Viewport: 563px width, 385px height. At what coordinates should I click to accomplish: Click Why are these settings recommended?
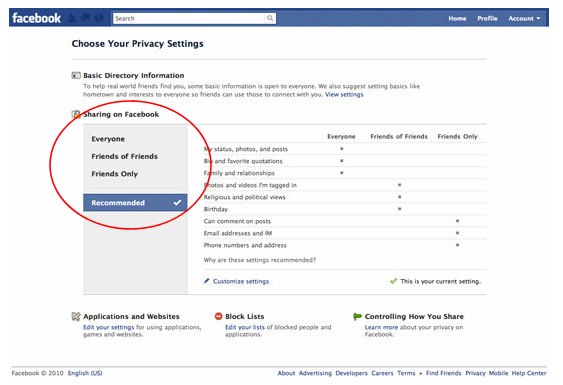tap(260, 260)
